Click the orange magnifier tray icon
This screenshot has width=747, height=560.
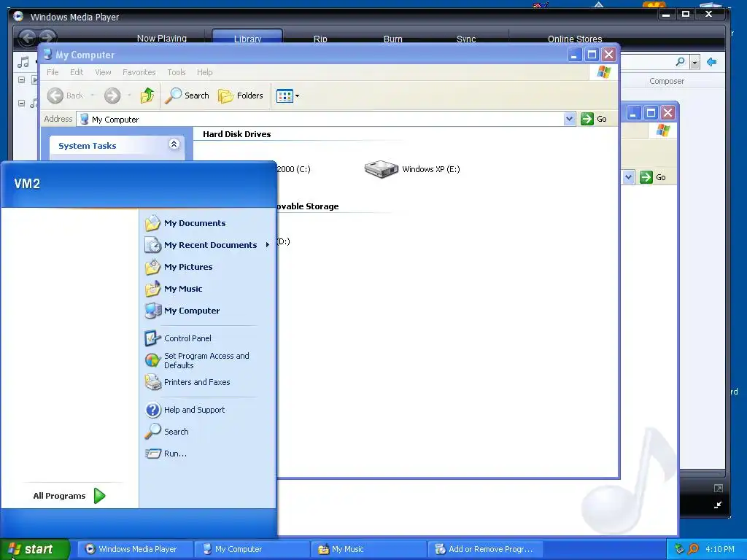pyautogui.click(x=694, y=549)
